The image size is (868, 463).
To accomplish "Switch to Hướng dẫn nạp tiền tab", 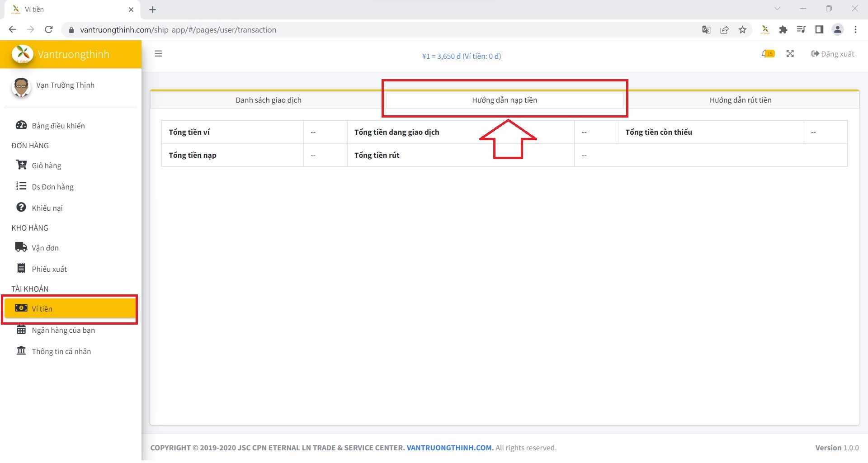I will 505,100.
